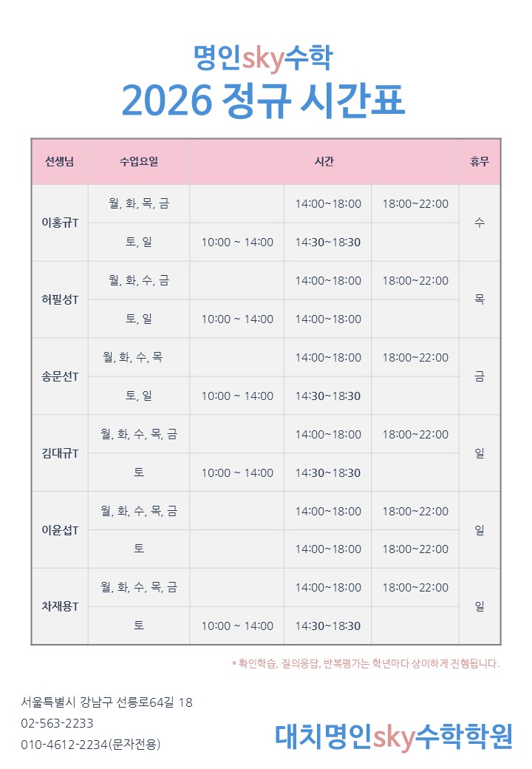Click the phone number 02-563-2233

click(58, 722)
